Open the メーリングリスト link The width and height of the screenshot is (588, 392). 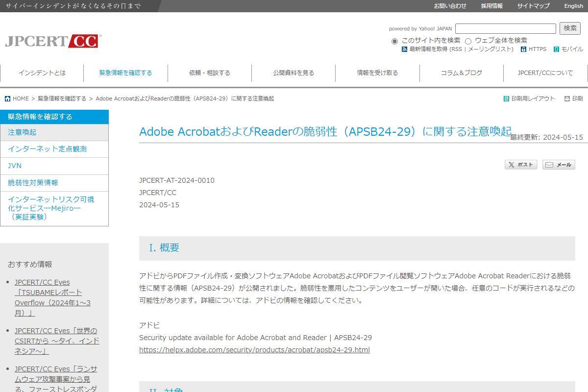[489, 49]
